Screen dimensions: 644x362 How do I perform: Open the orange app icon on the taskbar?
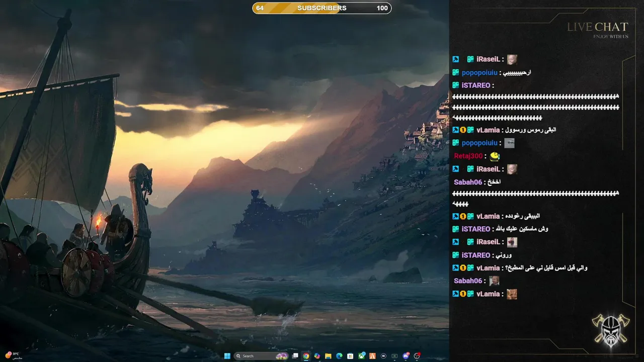(372, 356)
